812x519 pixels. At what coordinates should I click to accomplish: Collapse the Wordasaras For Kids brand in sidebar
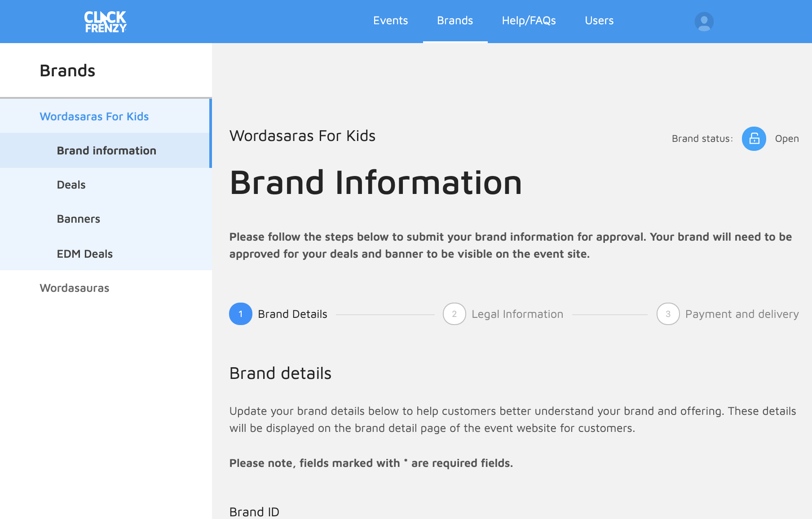[x=105, y=116]
